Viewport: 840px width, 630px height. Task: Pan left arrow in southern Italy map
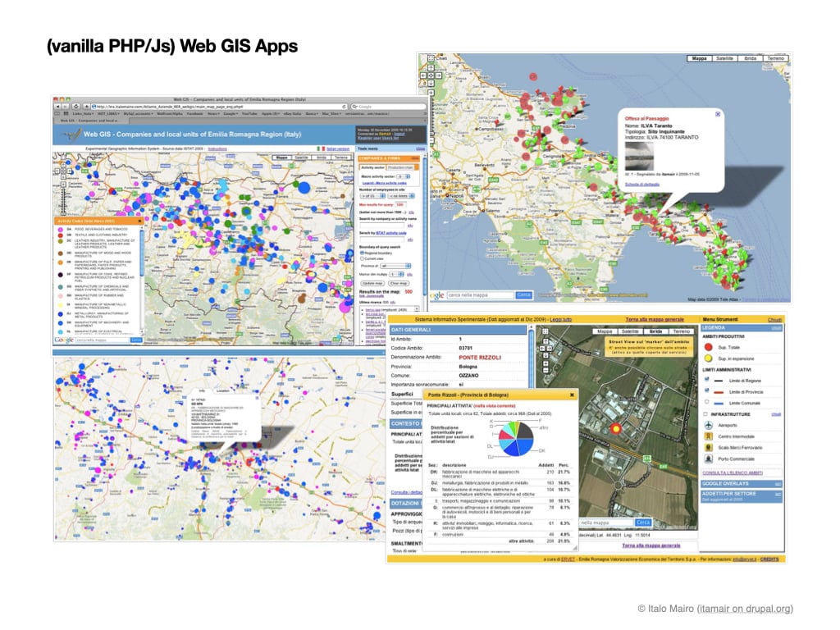[423, 75]
